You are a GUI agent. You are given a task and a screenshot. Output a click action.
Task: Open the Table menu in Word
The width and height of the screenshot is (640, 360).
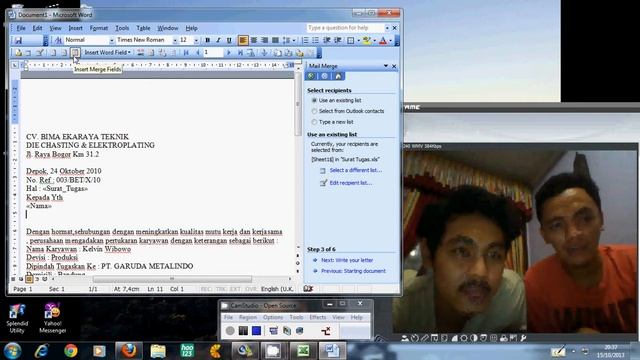click(143, 28)
